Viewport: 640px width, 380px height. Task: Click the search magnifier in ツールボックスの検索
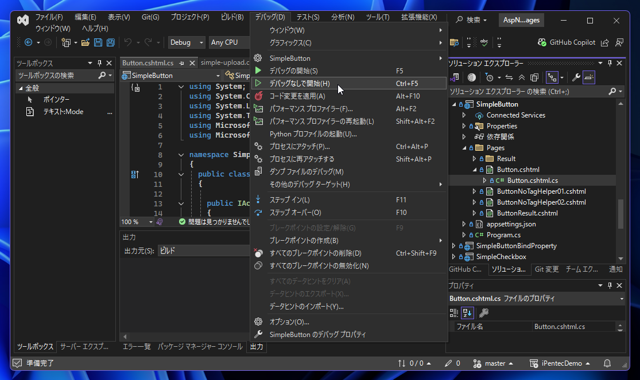tap(102, 75)
